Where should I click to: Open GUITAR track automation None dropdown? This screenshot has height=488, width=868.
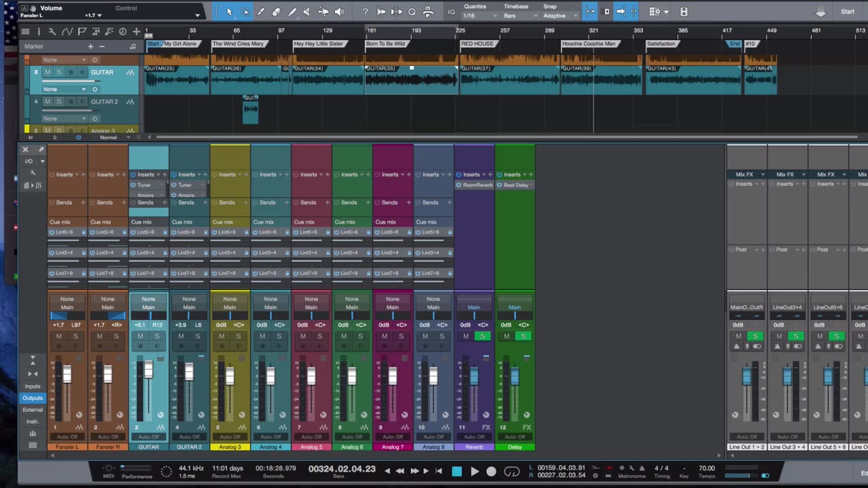point(64,89)
